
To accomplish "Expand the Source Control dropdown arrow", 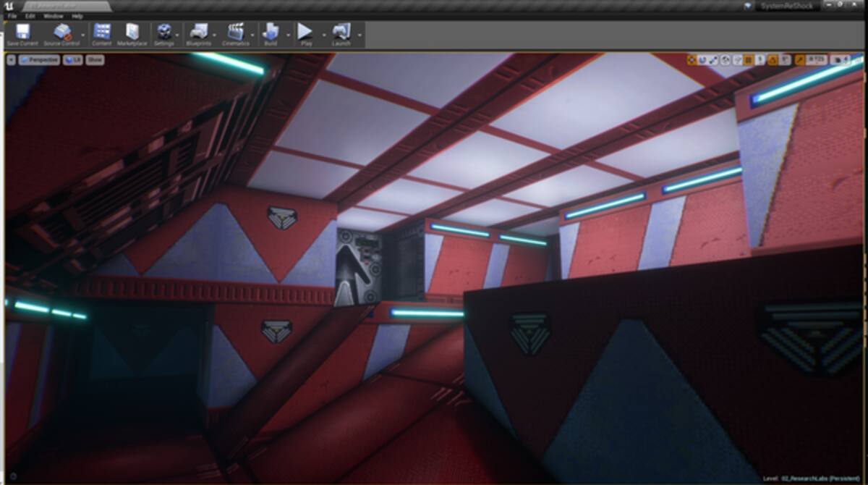I will (83, 34).
